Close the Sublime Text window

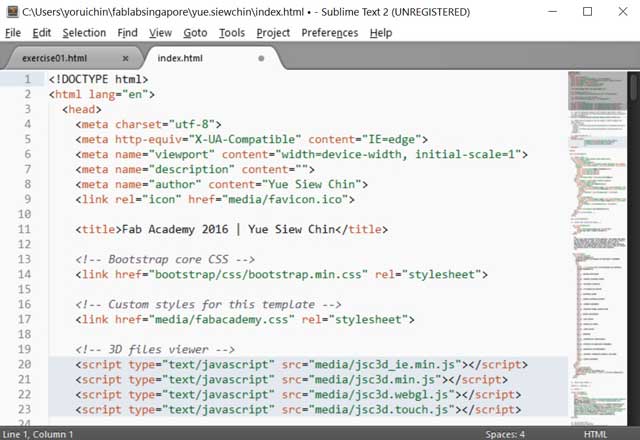(x=623, y=11)
